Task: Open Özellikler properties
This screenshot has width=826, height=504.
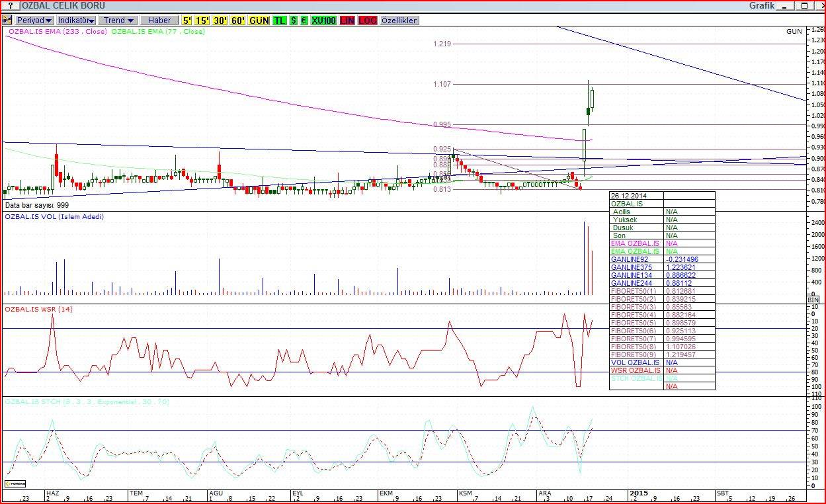Action: click(399, 21)
